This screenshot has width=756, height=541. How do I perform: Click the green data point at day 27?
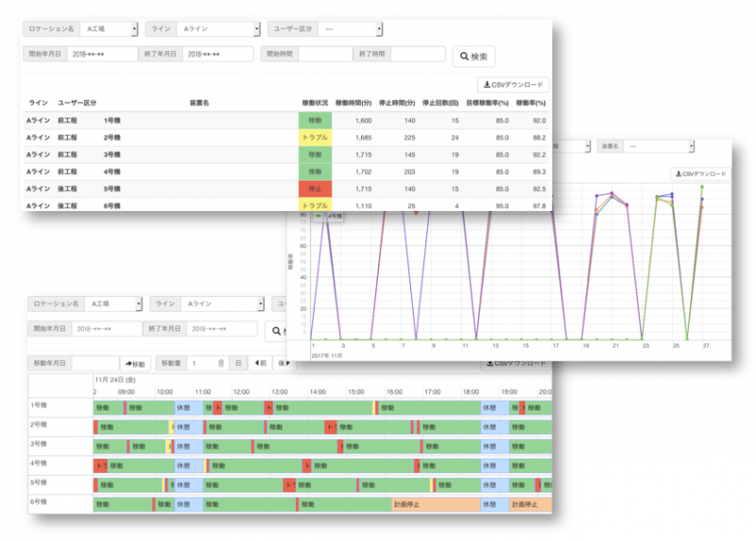coord(702,186)
